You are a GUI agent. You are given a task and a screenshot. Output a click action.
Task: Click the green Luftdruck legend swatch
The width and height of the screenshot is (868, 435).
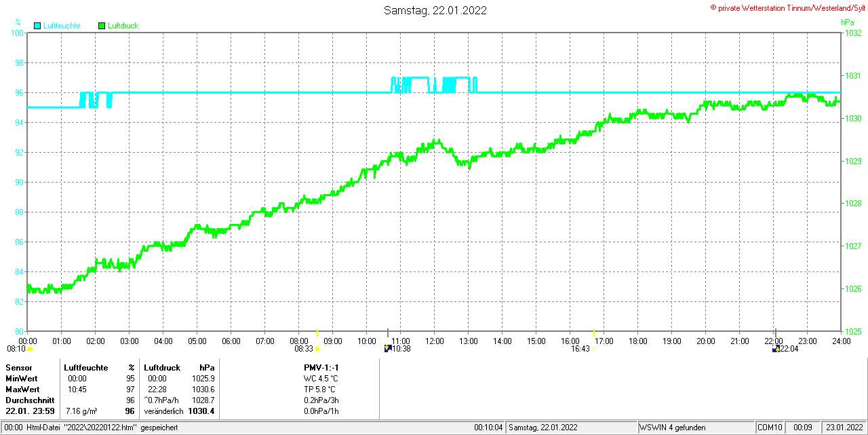coord(102,26)
